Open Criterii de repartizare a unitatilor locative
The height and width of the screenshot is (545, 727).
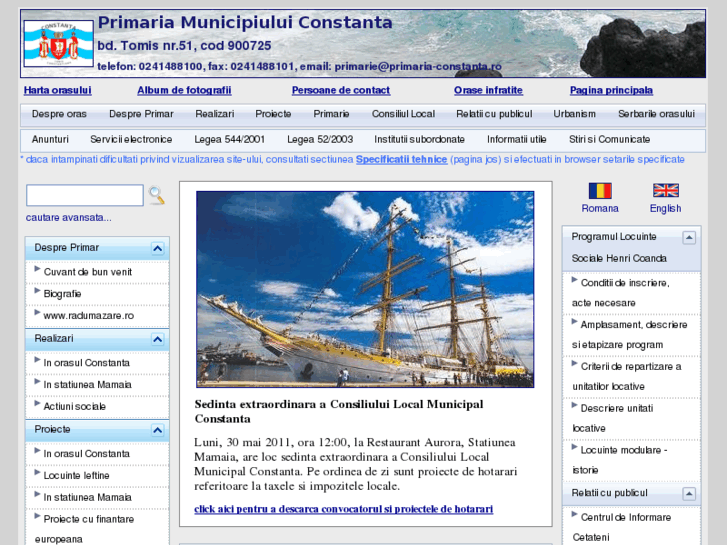point(626,377)
